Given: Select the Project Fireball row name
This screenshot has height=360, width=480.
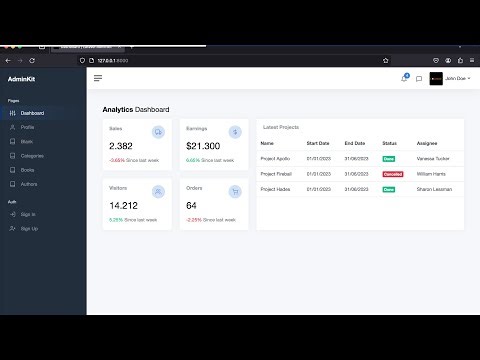Looking at the screenshot, I should pyautogui.click(x=276, y=174).
